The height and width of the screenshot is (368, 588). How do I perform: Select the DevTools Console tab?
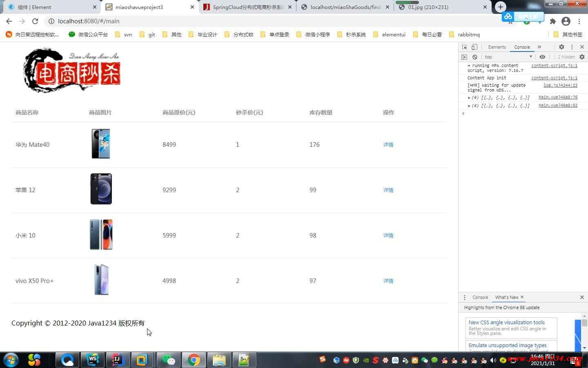pos(522,47)
